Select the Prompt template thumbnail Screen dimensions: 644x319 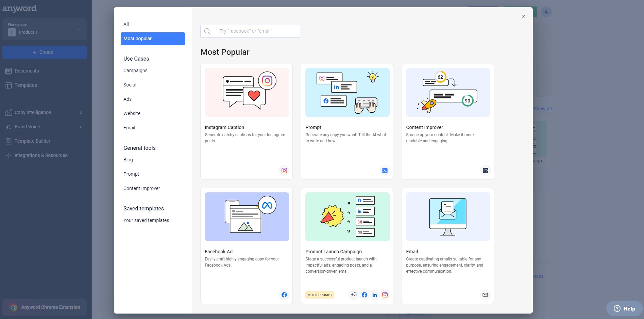(x=348, y=93)
